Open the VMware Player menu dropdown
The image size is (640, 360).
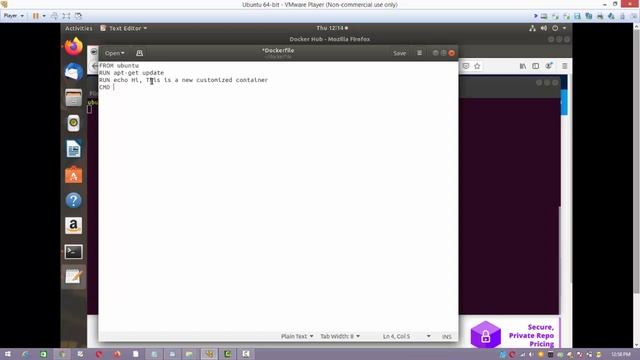click(13, 16)
